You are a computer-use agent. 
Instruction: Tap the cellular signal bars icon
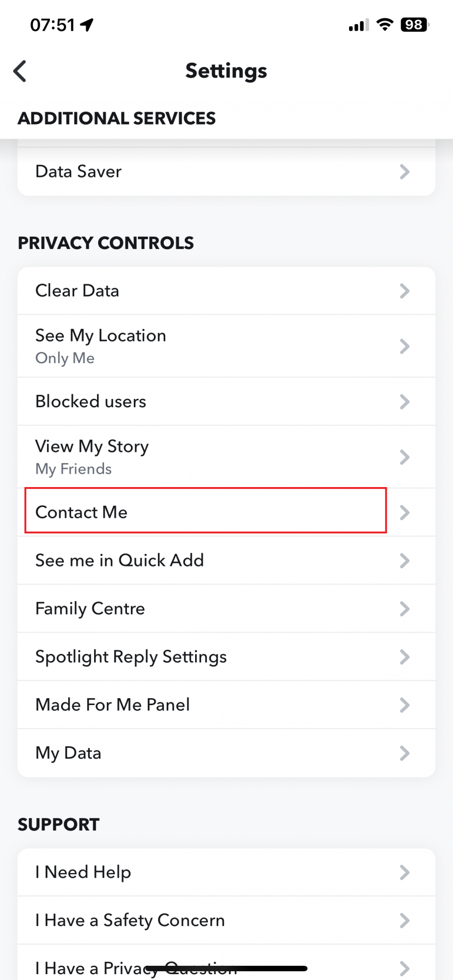click(358, 25)
